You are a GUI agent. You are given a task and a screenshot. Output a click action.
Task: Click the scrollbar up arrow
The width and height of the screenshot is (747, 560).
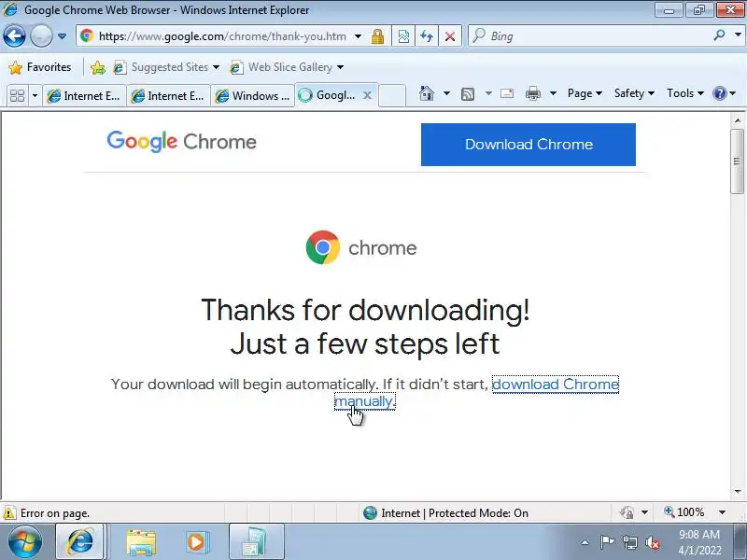tap(738, 120)
